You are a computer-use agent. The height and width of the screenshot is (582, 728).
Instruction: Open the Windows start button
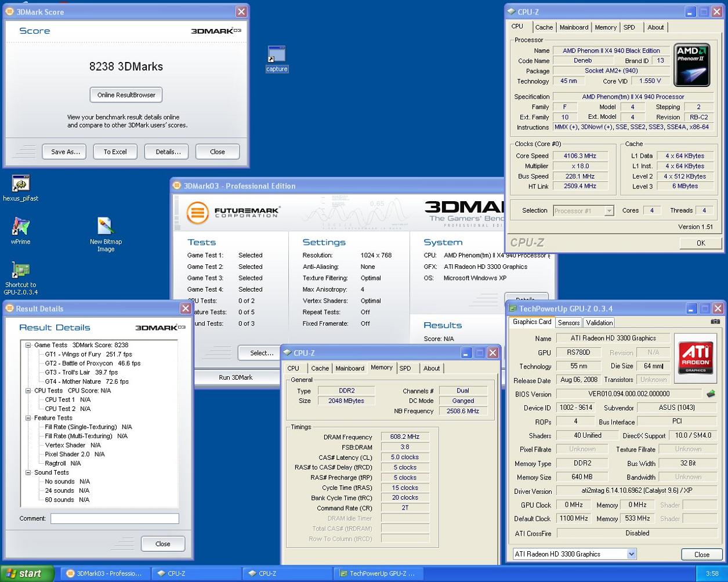click(27, 574)
